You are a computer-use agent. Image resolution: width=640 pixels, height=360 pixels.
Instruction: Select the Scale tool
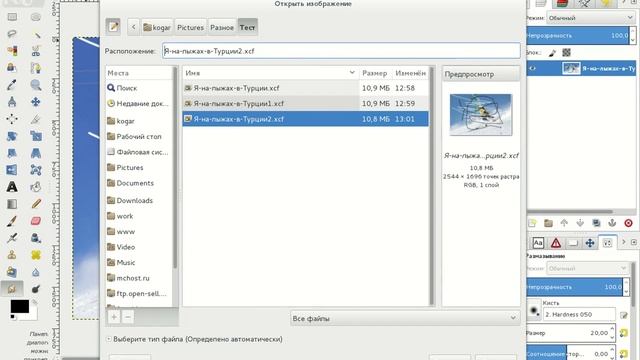pos(36,136)
